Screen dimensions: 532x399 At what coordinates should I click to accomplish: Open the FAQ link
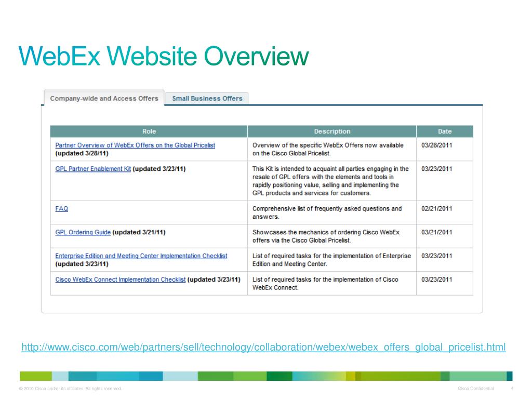coord(61,209)
